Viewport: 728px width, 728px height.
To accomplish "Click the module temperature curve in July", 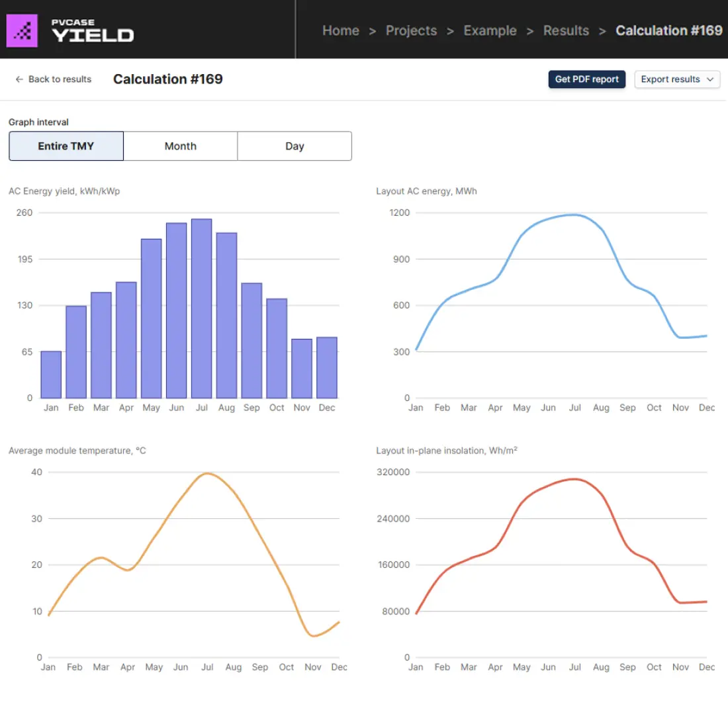I will point(207,474).
